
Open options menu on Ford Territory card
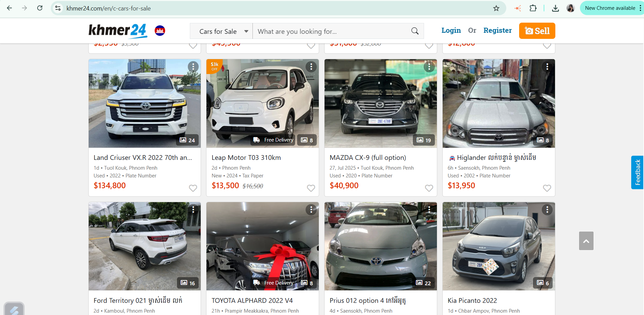193,210
